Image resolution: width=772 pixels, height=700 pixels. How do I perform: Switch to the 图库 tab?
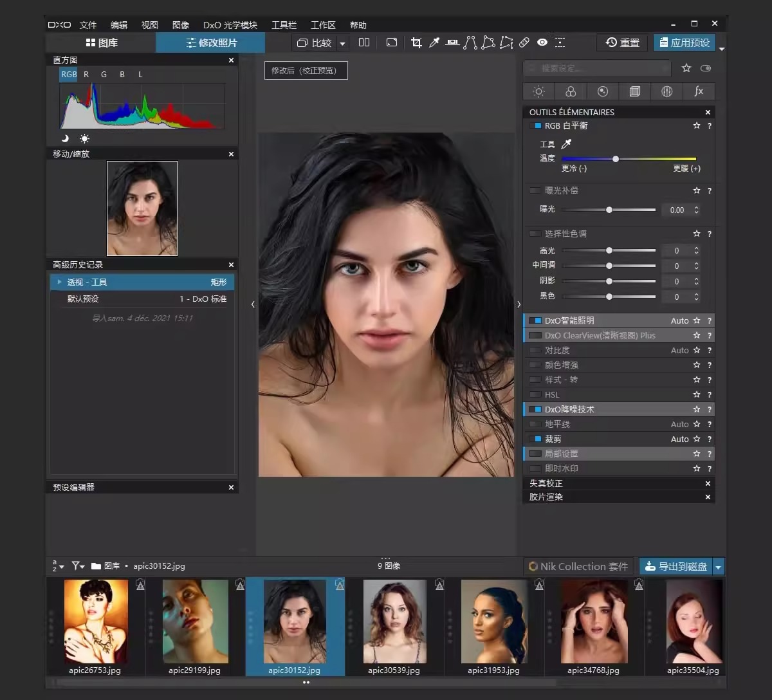[x=101, y=42]
